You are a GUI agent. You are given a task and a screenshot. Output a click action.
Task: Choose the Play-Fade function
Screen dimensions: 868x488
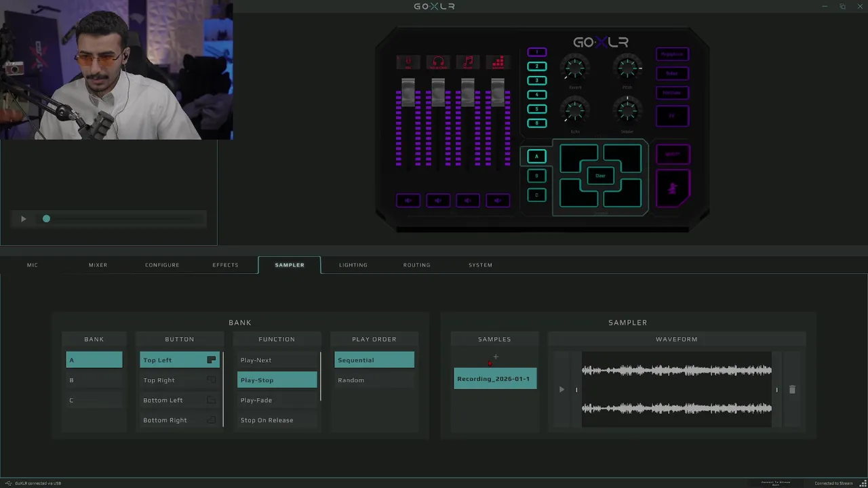click(277, 400)
